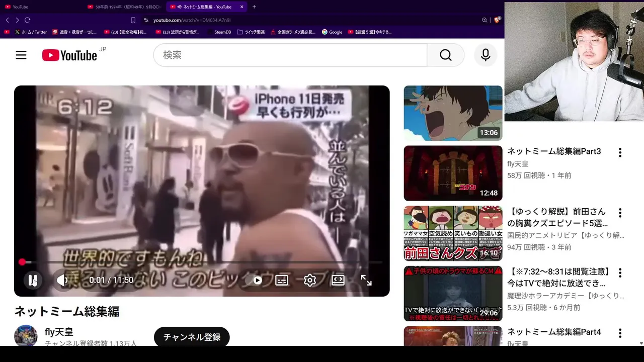This screenshot has height=362, width=644.
Task: Click the 検索 search input field
Action: point(290,55)
